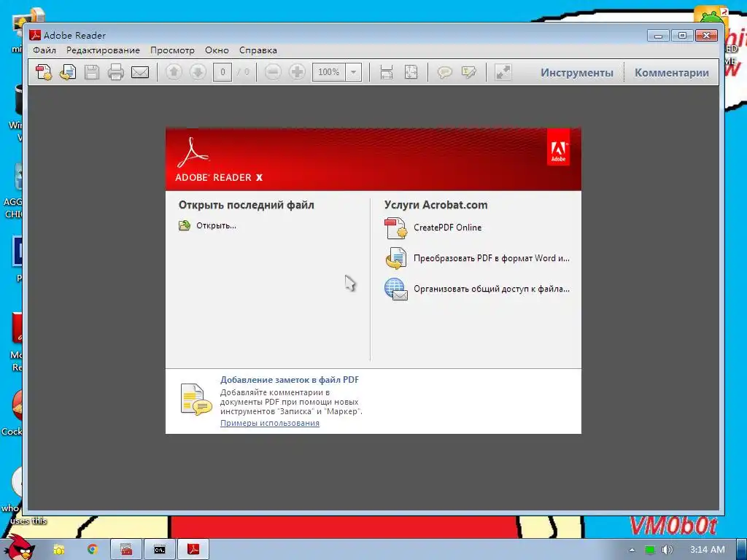Image resolution: width=747 pixels, height=560 pixels.
Task: Show hidden tray icons arrow
Action: 632,550
